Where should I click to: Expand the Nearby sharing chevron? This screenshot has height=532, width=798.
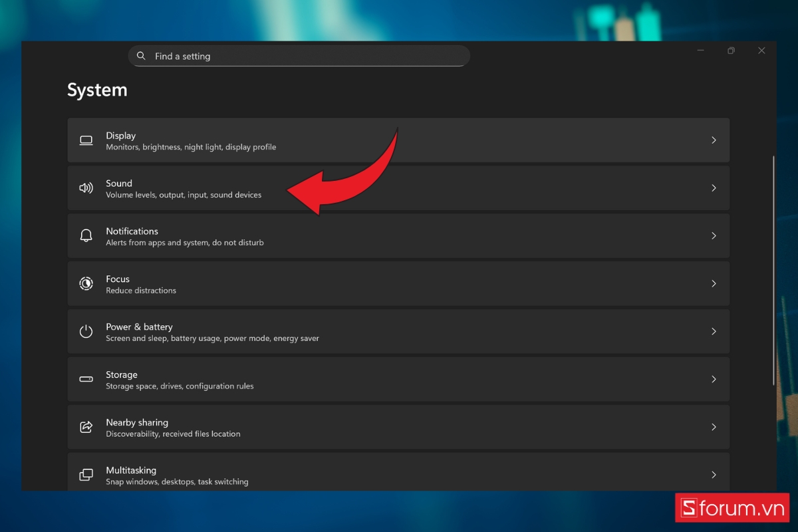point(714,427)
